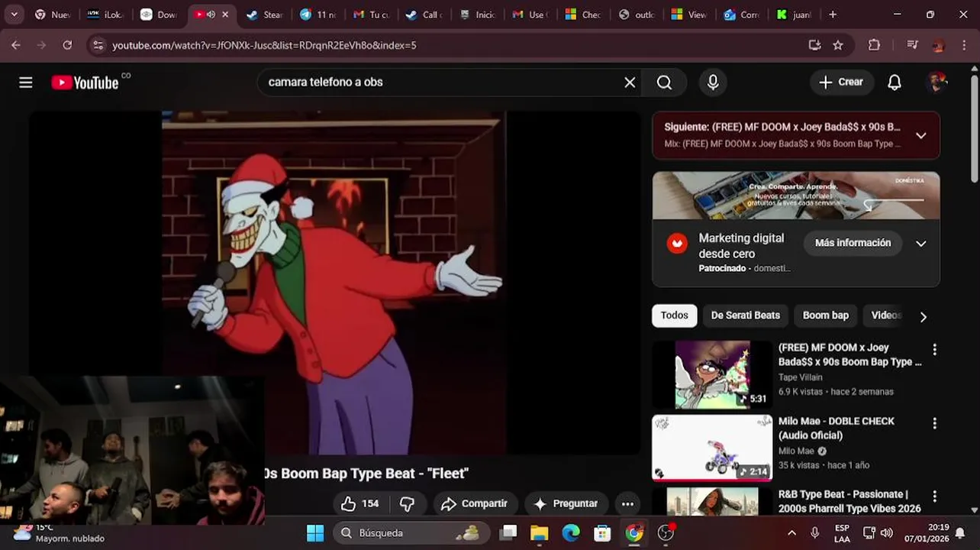Open options for R&B Type Beat Passionate video

click(934, 497)
